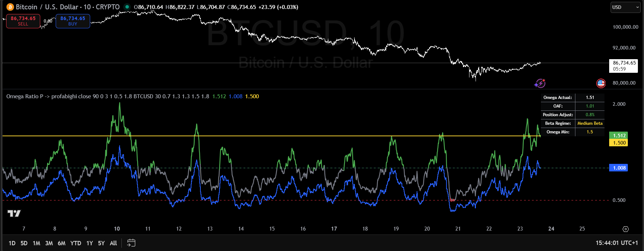The image size is (644, 251).
Task: Click the Medium Beta table cell
Action: (590, 123)
